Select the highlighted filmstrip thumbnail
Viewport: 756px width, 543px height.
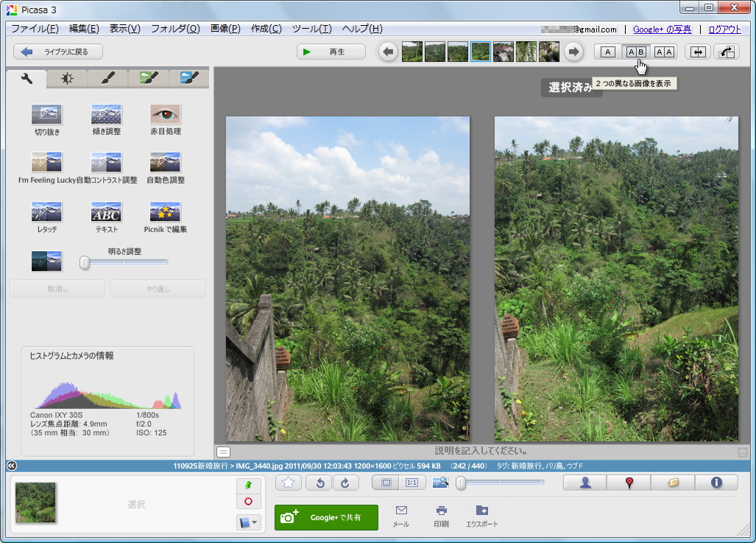pyautogui.click(x=481, y=52)
